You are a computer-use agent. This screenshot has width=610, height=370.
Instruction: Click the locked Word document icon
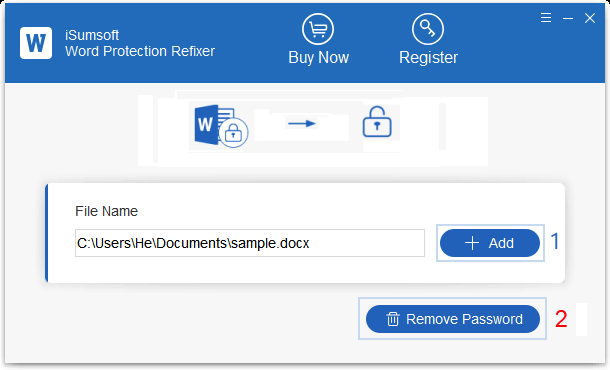click(x=221, y=126)
